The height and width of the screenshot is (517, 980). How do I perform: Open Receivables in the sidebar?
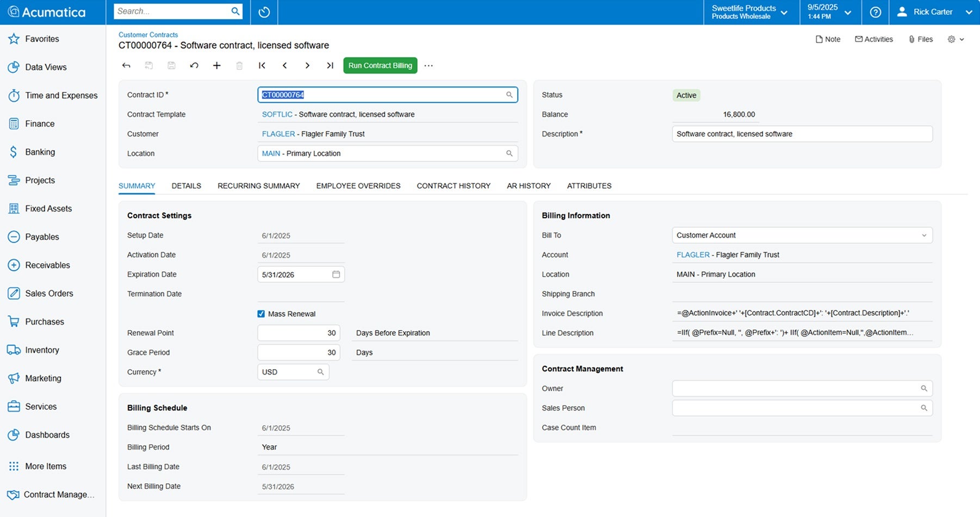click(47, 265)
